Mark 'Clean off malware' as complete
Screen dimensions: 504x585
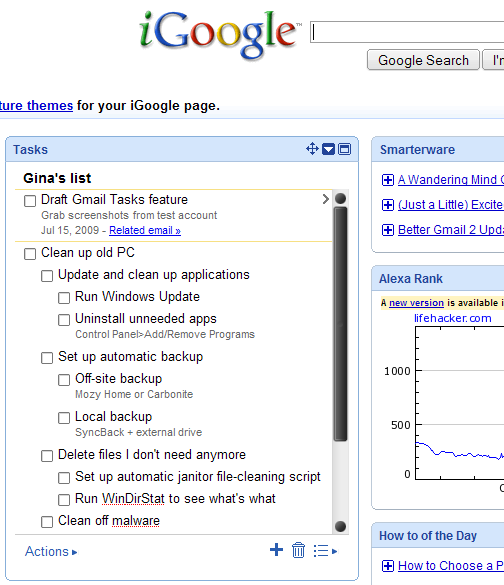[47, 522]
